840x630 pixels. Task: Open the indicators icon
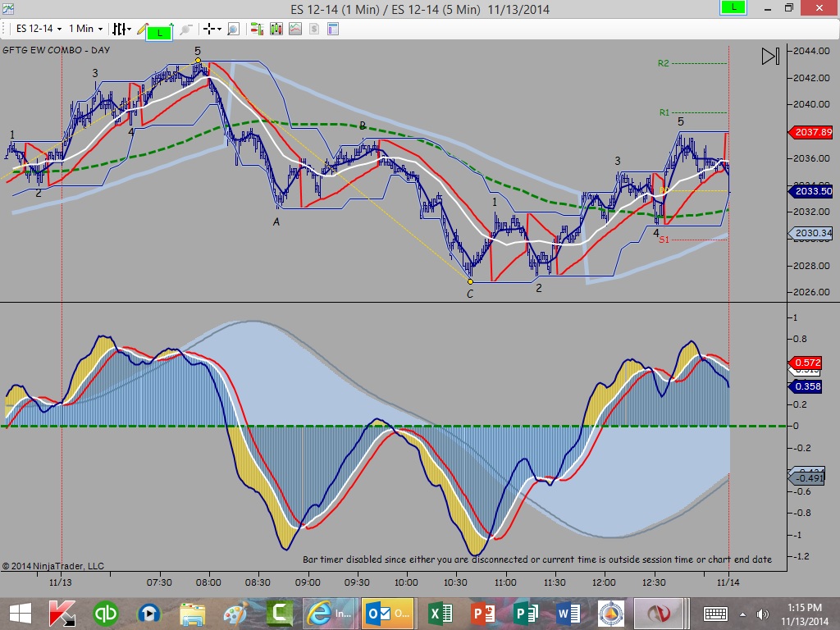click(x=295, y=29)
